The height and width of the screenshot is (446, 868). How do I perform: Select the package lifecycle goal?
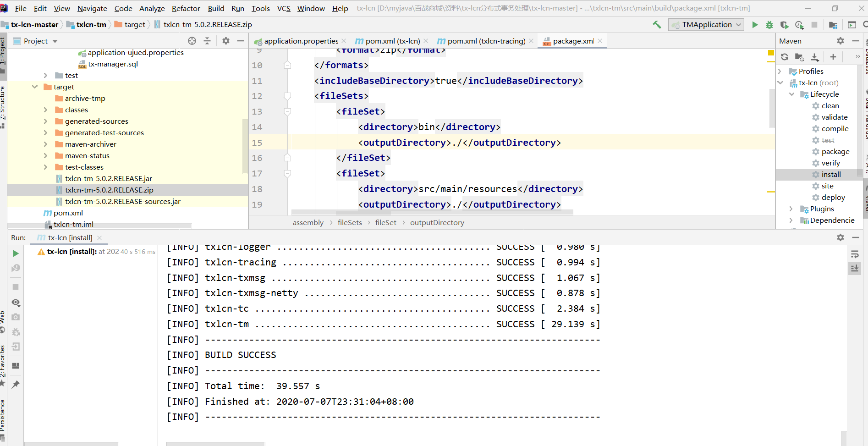click(835, 151)
